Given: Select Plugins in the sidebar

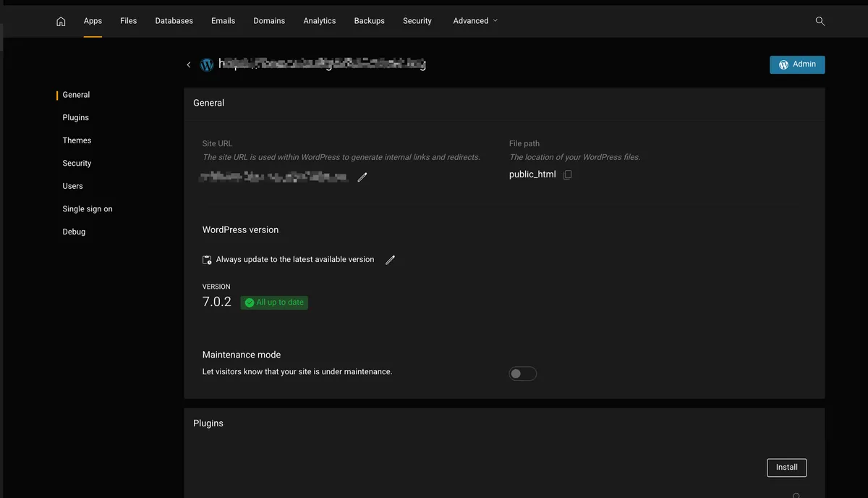Looking at the screenshot, I should [76, 117].
